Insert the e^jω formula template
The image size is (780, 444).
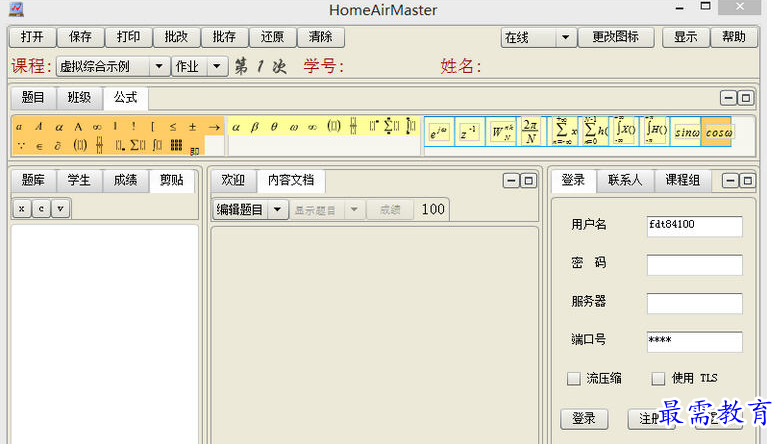tap(439, 132)
